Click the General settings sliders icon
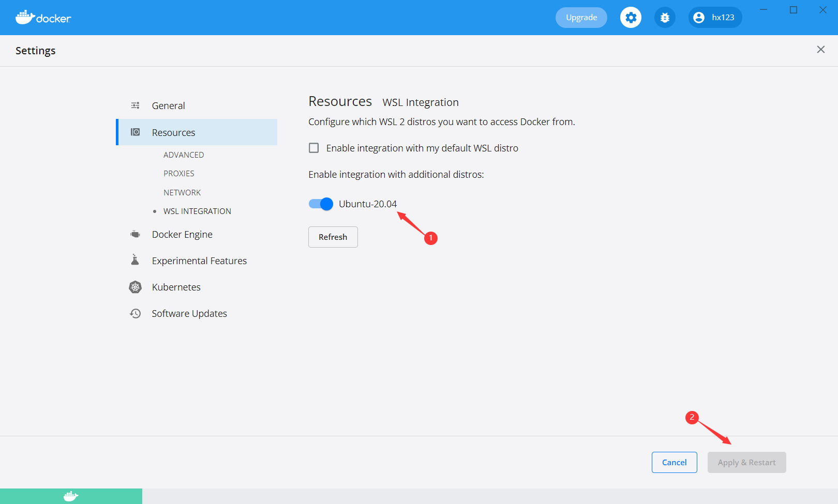Image resolution: width=838 pixels, height=504 pixels. (x=135, y=105)
